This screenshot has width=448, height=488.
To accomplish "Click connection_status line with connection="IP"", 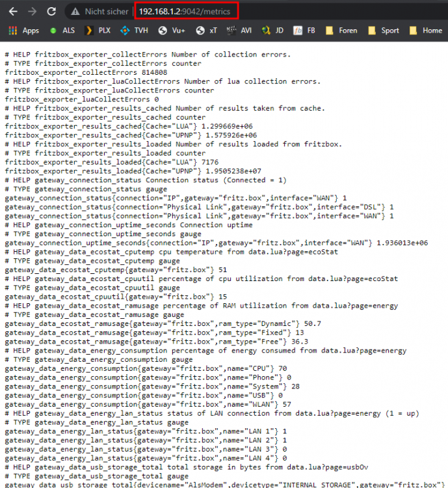I will point(176,198).
